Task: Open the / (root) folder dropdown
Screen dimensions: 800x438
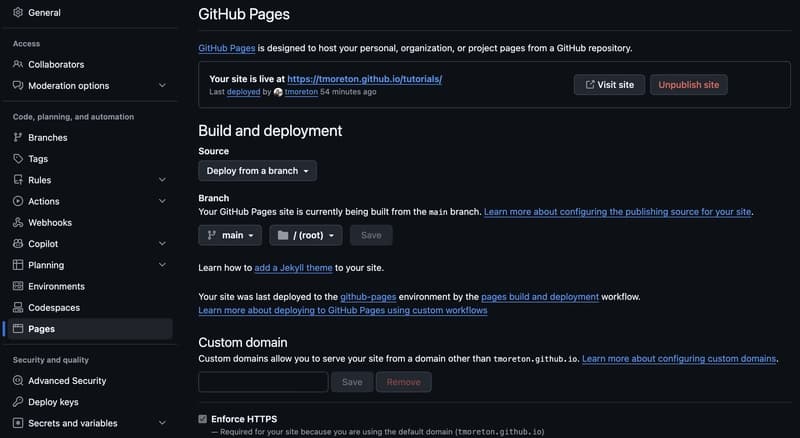Action: pyautogui.click(x=306, y=235)
